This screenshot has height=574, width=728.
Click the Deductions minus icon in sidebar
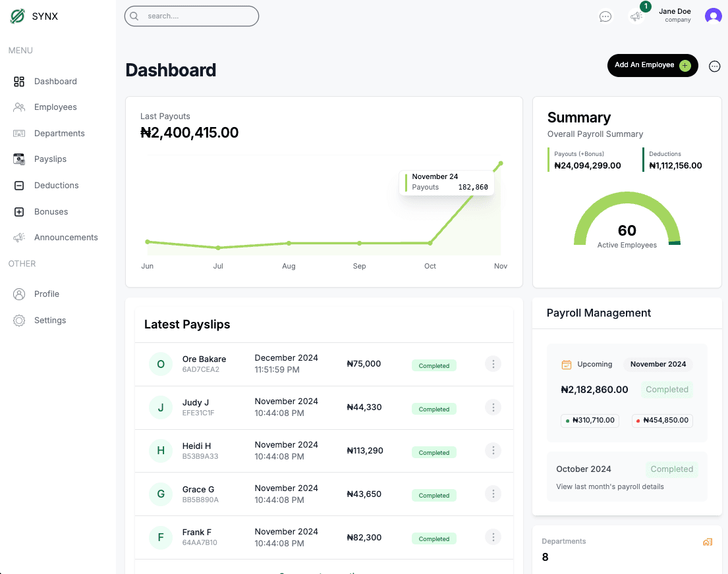click(19, 186)
